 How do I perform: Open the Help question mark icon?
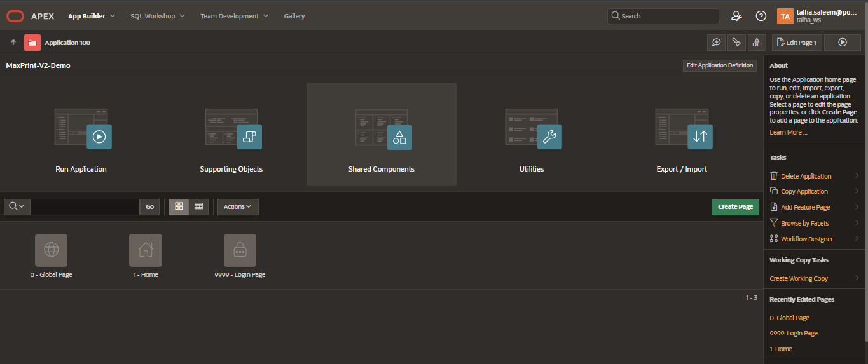[761, 16]
